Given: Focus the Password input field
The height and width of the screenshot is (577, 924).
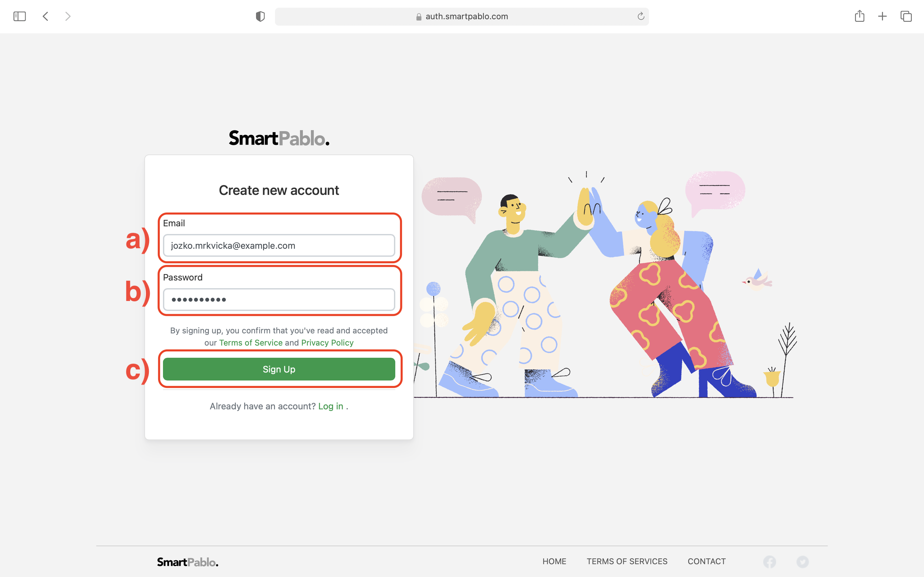Looking at the screenshot, I should [279, 300].
